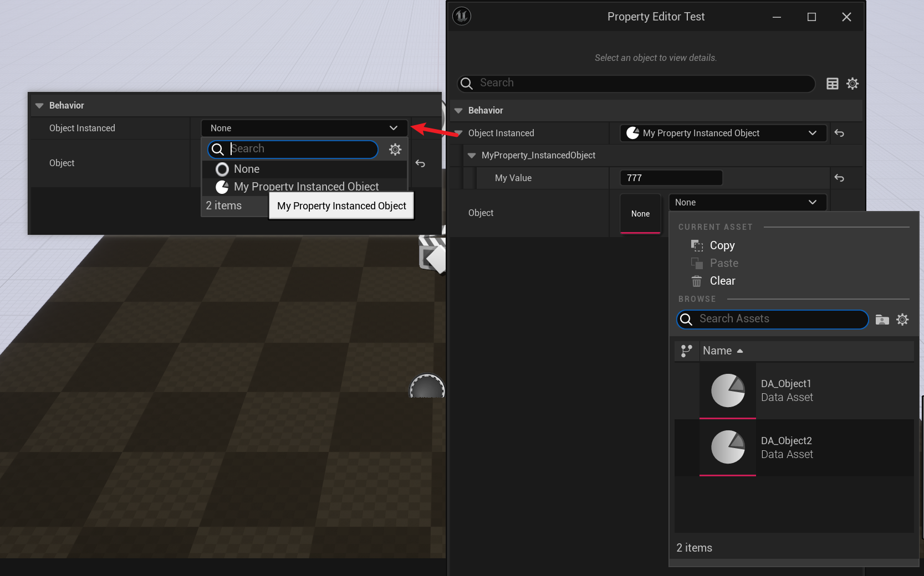Screen dimensions: 924x576
Task: Open gear options in class picker popup
Action: [395, 150]
